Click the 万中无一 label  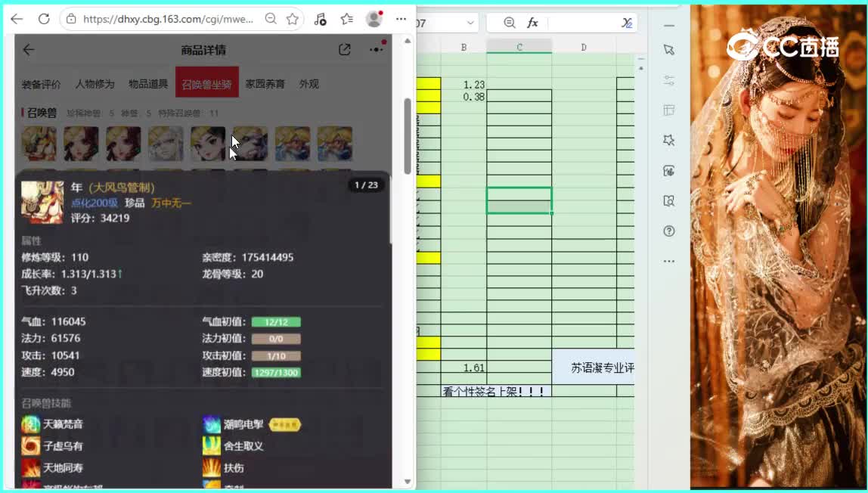[x=172, y=203]
